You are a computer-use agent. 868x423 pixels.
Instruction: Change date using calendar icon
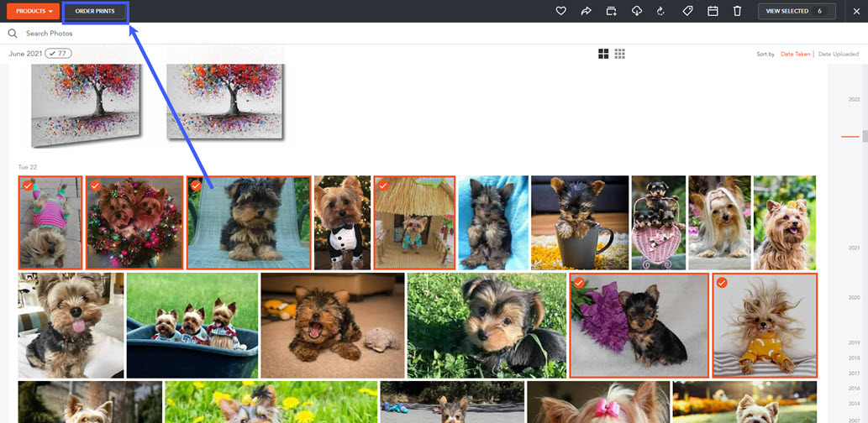click(713, 11)
